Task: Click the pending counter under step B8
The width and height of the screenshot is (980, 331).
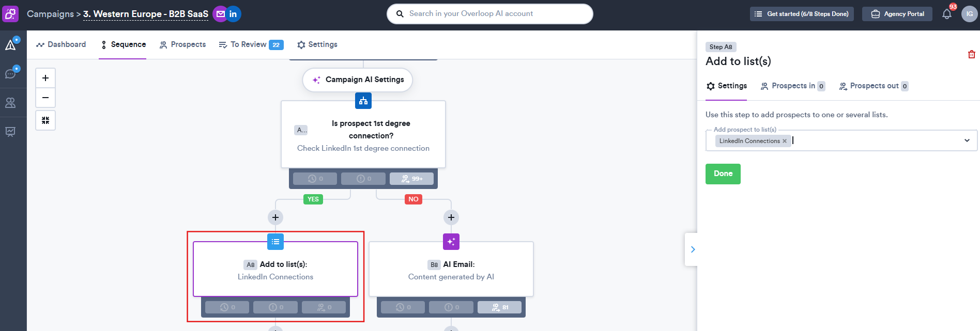Action: click(x=403, y=307)
